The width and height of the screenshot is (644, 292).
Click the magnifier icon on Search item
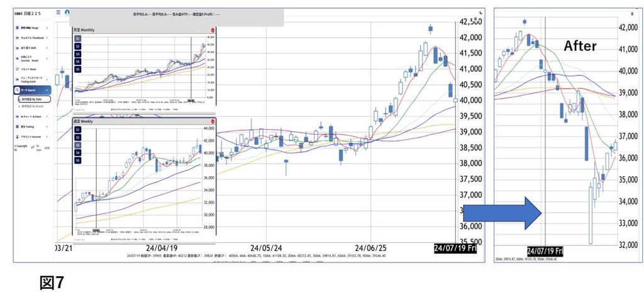17,91
